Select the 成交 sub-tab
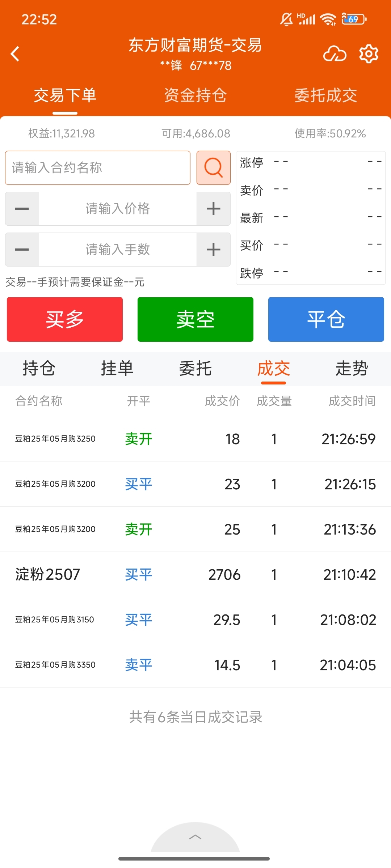391x868 pixels. click(274, 369)
